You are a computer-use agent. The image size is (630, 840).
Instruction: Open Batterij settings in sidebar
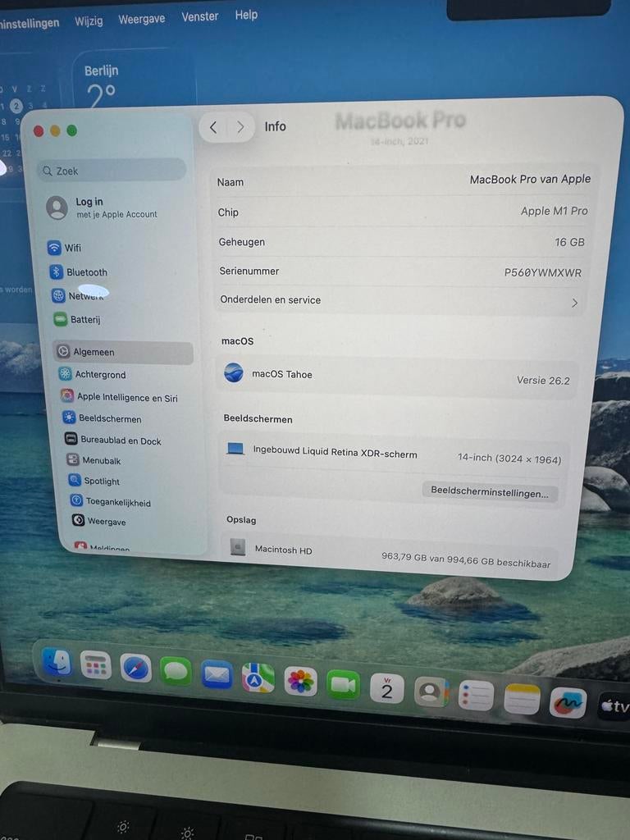78,319
